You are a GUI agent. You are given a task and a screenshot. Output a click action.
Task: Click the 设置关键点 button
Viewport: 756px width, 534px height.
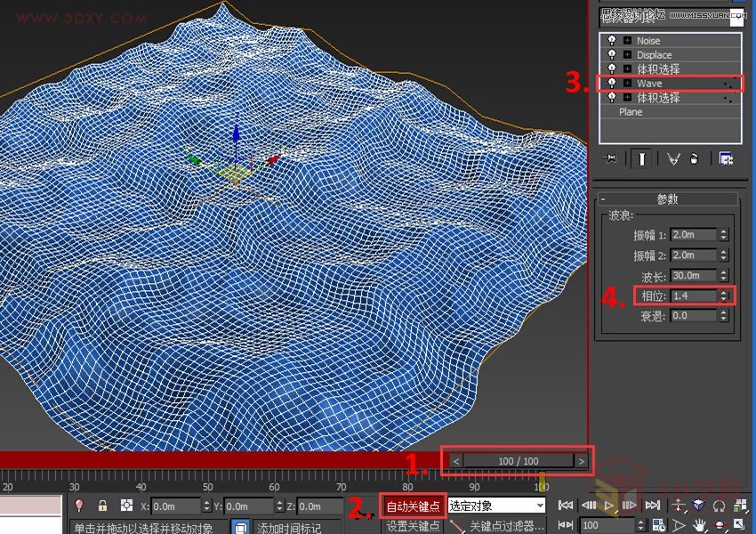click(x=414, y=526)
